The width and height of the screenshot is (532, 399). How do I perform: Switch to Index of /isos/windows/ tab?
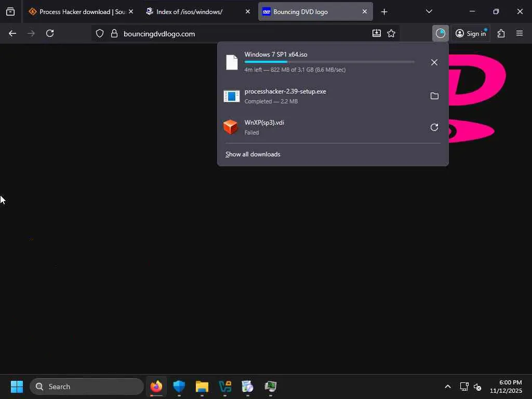(x=199, y=11)
